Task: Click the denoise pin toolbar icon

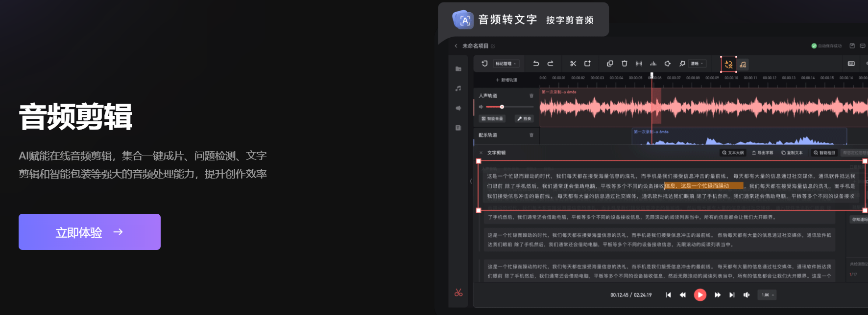Action: (x=682, y=64)
